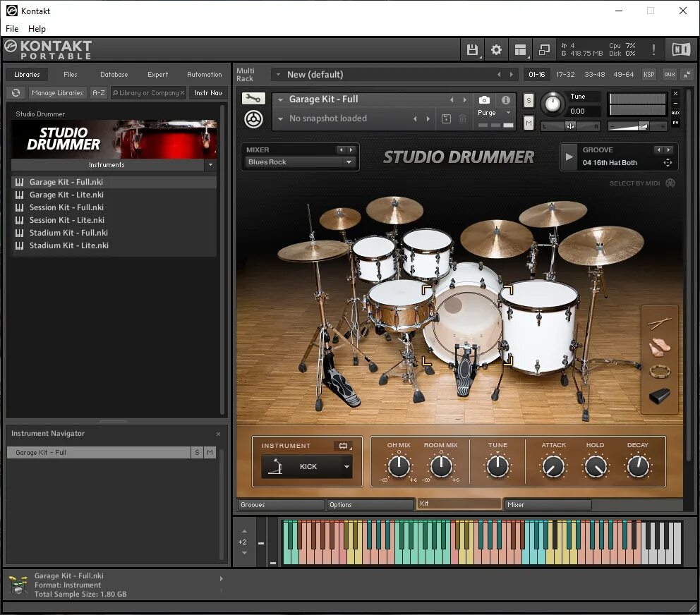Open the Mixer tab at bottom
This screenshot has height=615, width=700.
click(547, 505)
